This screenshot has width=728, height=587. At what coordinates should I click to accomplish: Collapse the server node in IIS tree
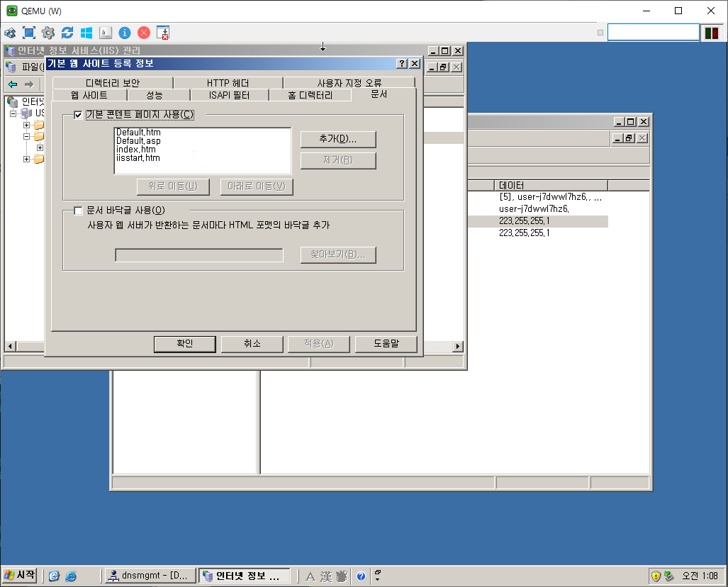(x=13, y=113)
